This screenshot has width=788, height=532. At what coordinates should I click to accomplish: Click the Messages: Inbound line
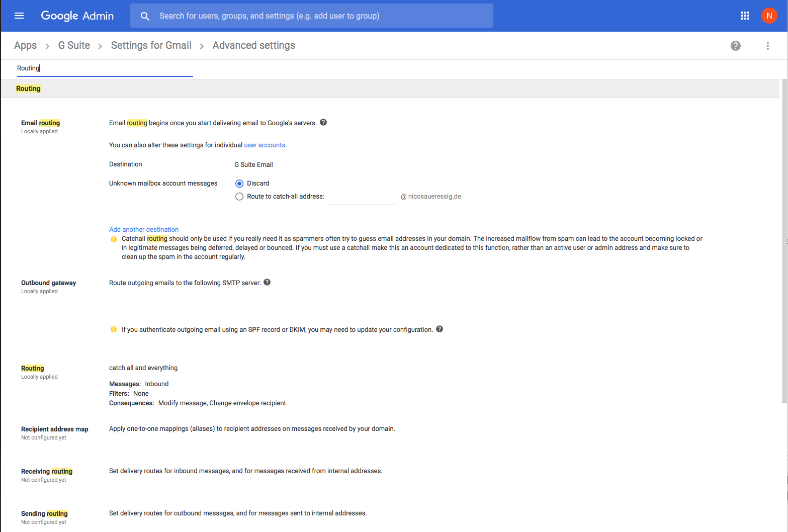pos(139,384)
